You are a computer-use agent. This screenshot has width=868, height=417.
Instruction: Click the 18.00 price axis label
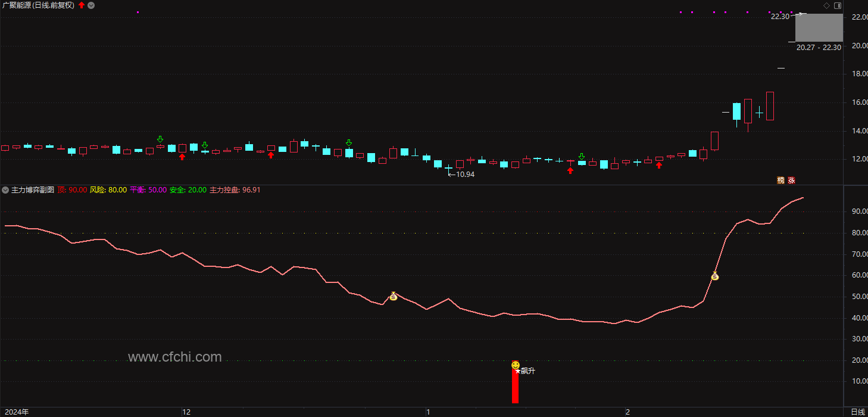860,74
